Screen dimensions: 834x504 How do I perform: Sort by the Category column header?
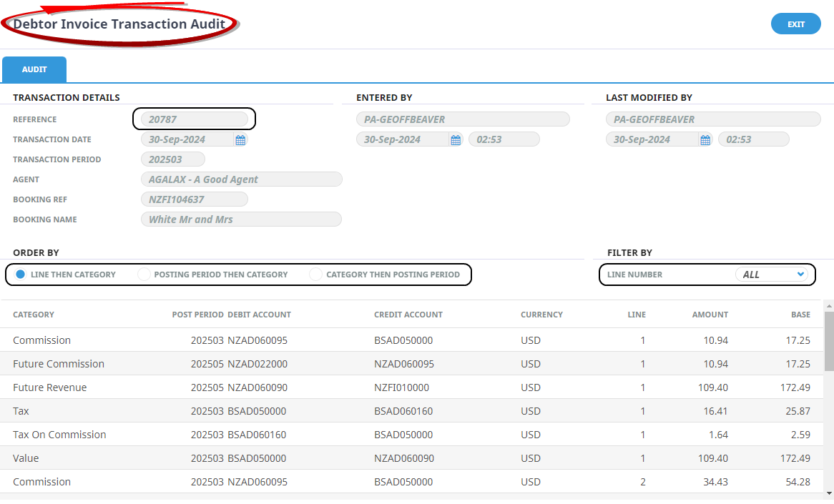tap(34, 315)
